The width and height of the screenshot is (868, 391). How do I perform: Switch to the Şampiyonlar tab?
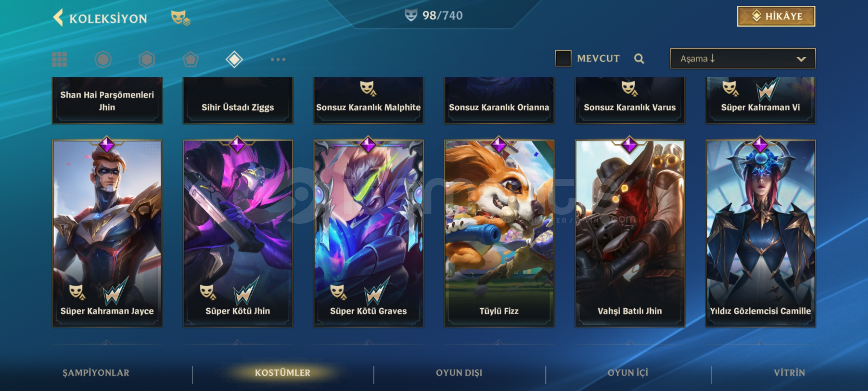[x=96, y=373]
